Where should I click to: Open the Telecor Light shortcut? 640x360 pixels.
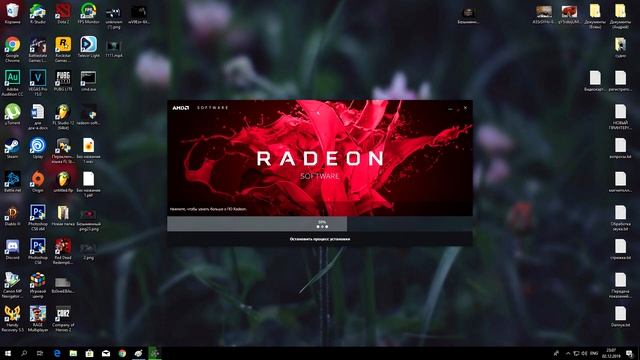[88, 47]
